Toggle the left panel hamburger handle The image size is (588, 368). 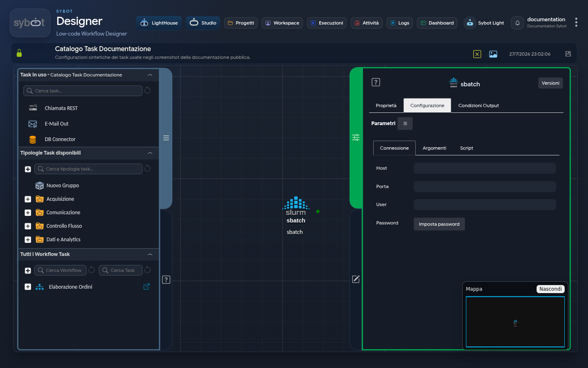[x=166, y=138]
